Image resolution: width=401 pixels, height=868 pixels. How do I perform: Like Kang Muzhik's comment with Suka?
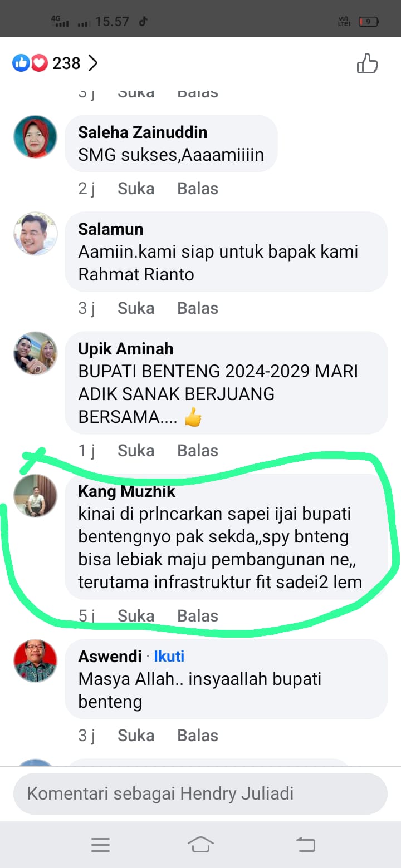(136, 616)
